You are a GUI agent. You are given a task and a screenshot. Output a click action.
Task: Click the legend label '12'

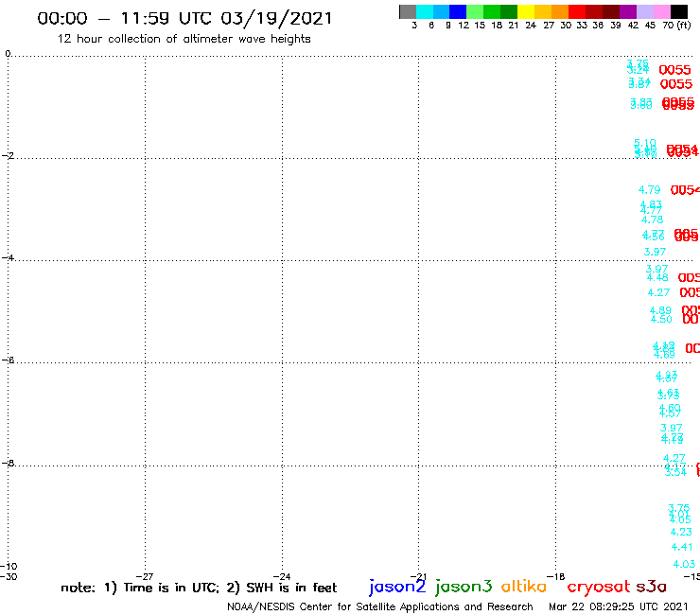click(464, 25)
